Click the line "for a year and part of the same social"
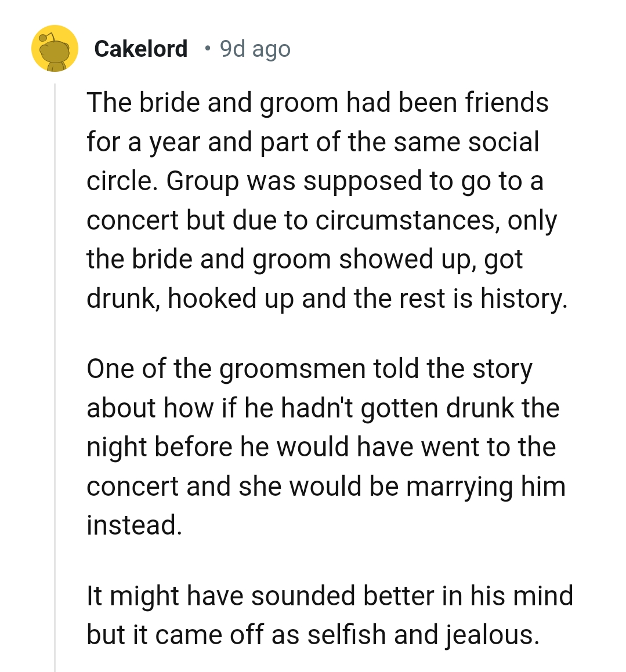 coord(313,142)
